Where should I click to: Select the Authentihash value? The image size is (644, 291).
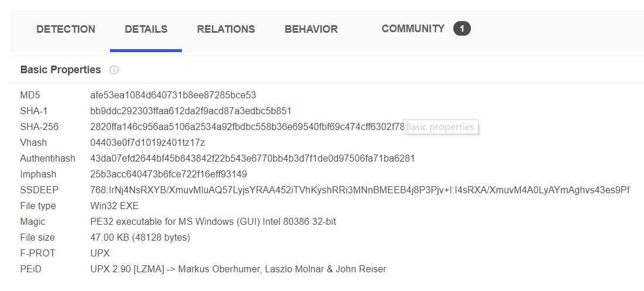pos(252,158)
